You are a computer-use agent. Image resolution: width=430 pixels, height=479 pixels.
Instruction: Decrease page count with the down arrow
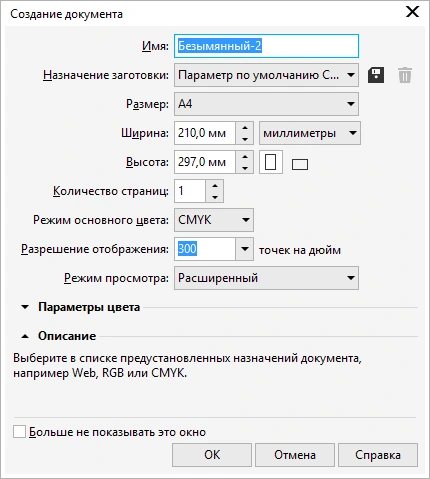[x=215, y=197]
